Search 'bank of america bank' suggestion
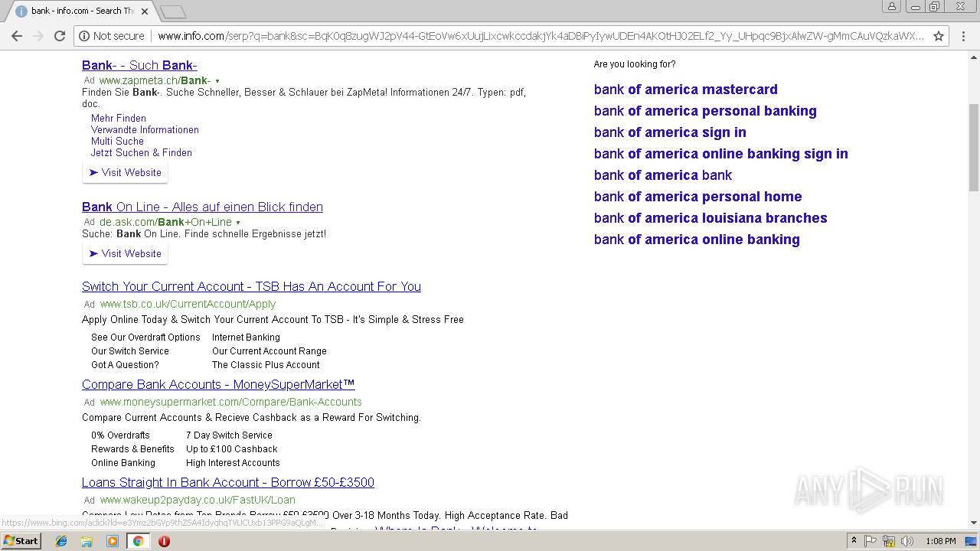This screenshot has height=551, width=980. [x=663, y=175]
